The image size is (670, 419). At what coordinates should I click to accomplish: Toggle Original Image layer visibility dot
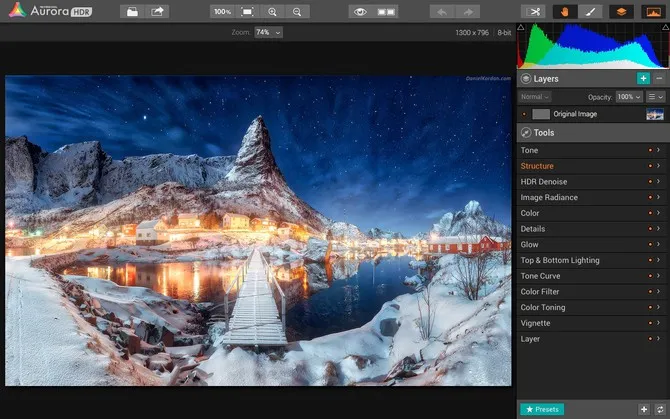tap(524, 115)
